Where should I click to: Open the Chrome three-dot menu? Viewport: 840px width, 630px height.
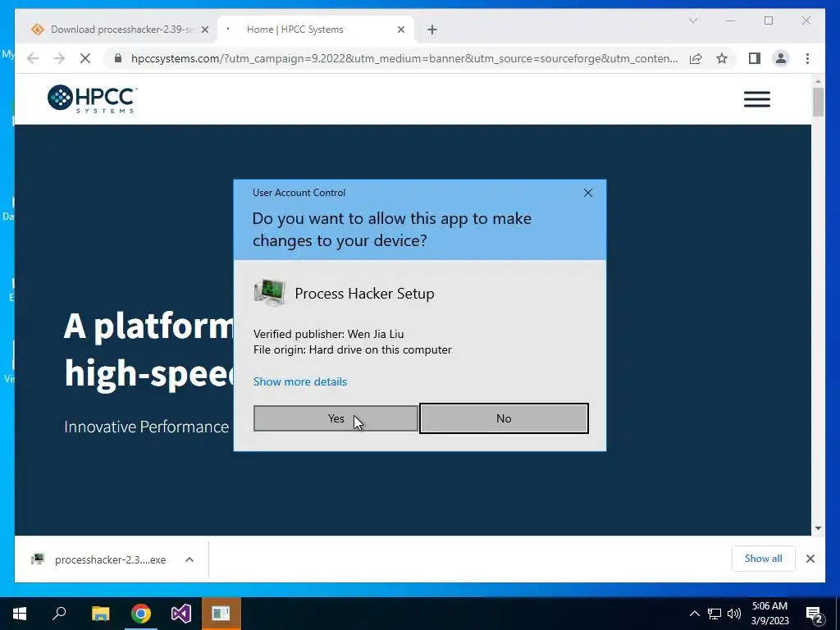(807, 58)
